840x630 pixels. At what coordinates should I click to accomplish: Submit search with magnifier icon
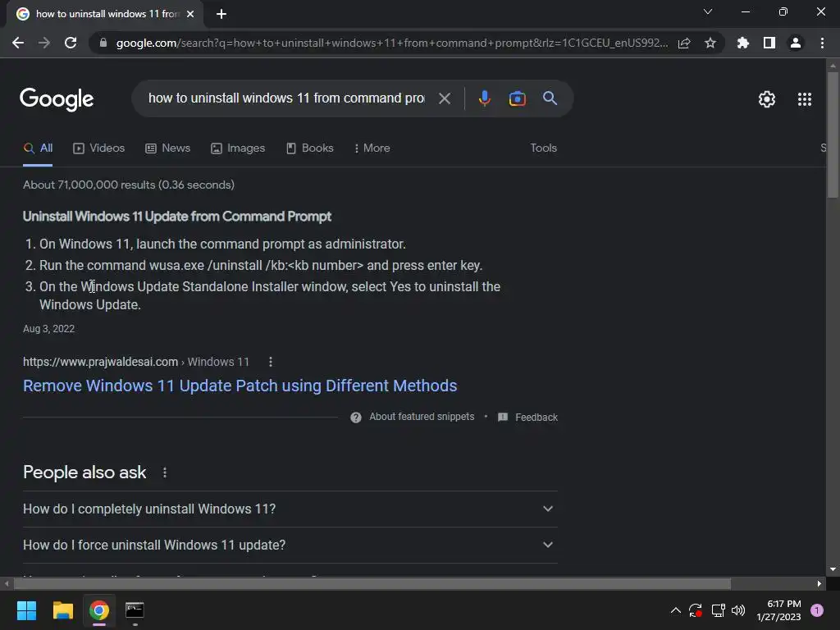click(550, 98)
